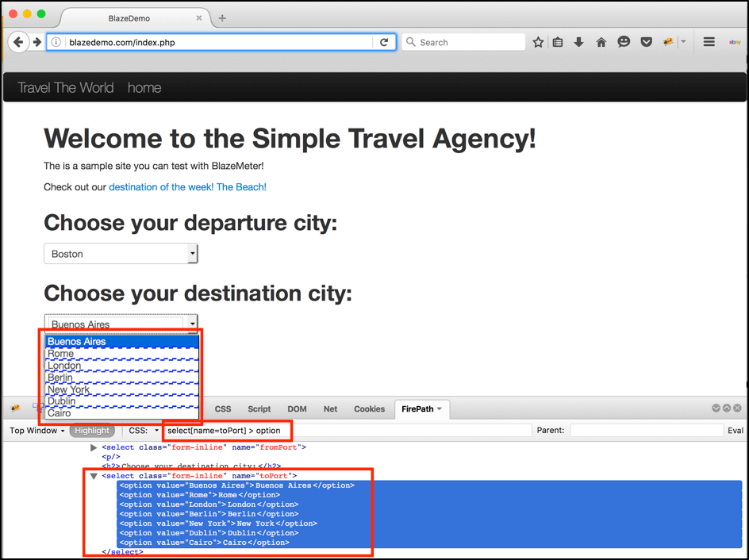Click the Firebug bug icon in panel
749x560 pixels.
[x=15, y=408]
